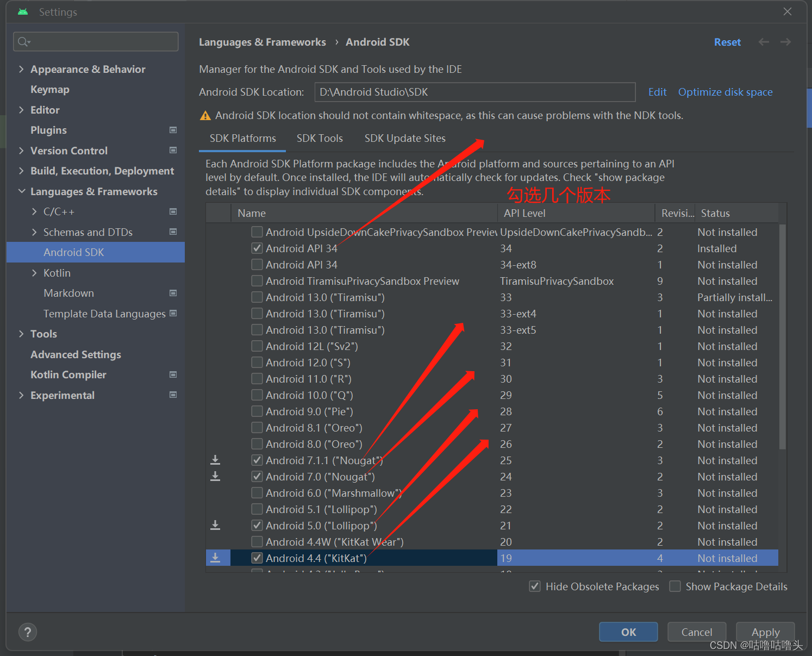
Task: Click download icon next to Android 7.1.1 Nougat
Action: pyautogui.click(x=215, y=460)
